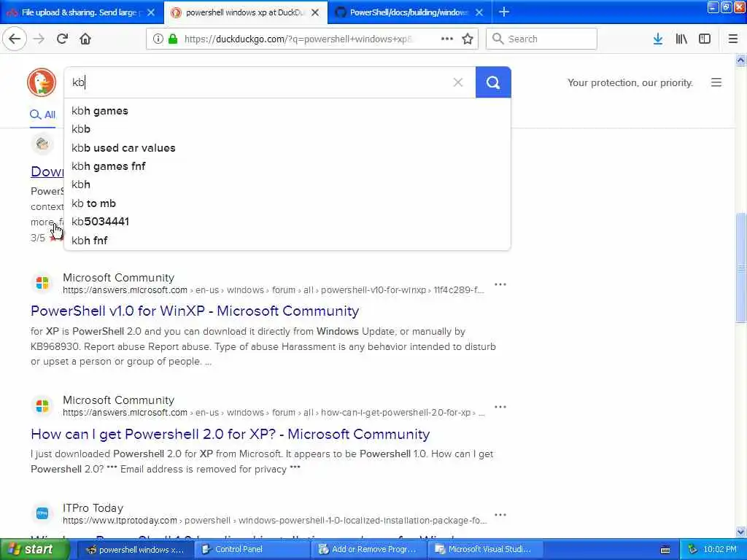The image size is (747, 560).
Task: Switch to Add or Remove Programs window
Action: point(368,549)
